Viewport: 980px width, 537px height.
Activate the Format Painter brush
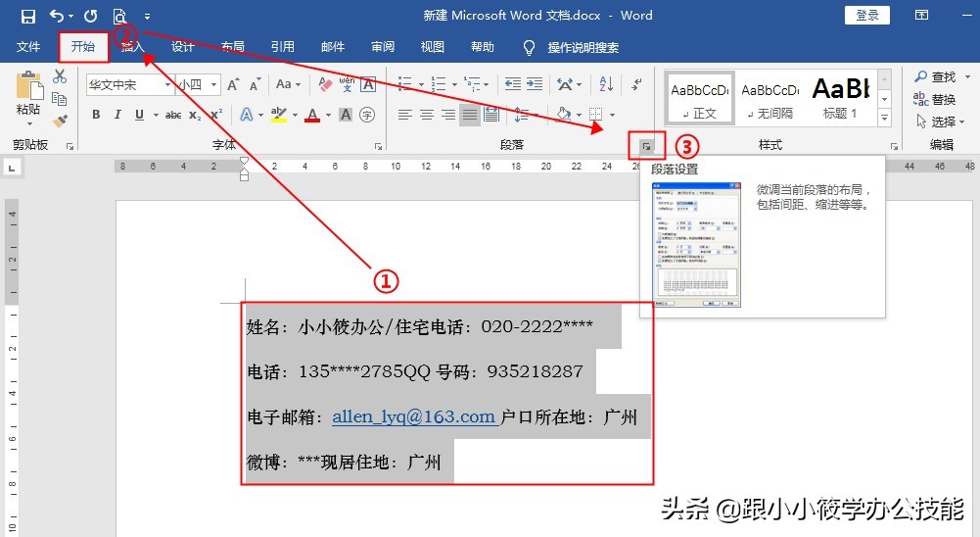pos(60,122)
